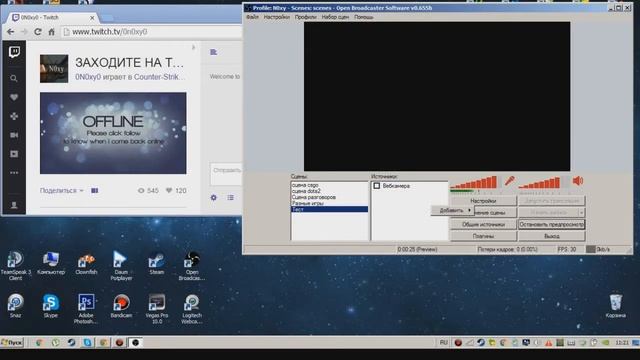Click the Twitch chat message input box
This screenshot has width=640, height=360.
pos(226,174)
